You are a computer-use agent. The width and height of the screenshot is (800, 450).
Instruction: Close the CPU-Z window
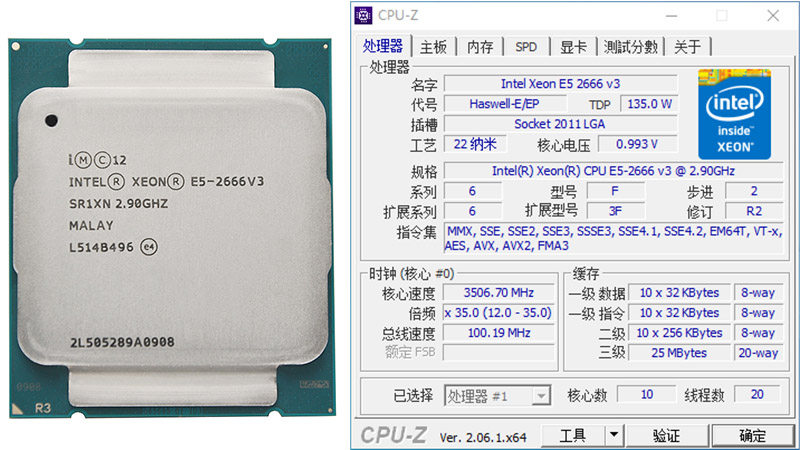[x=773, y=16]
